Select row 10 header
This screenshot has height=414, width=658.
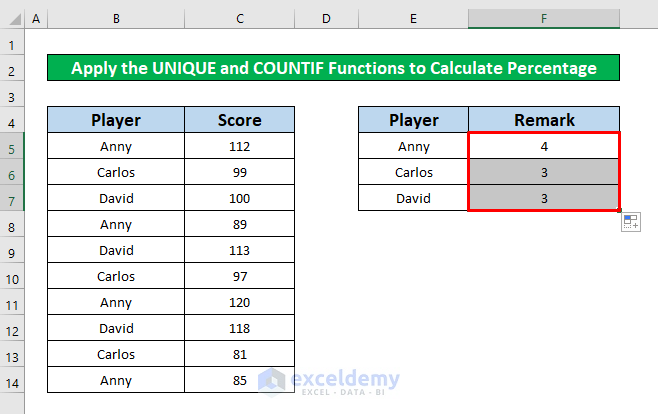click(x=11, y=276)
